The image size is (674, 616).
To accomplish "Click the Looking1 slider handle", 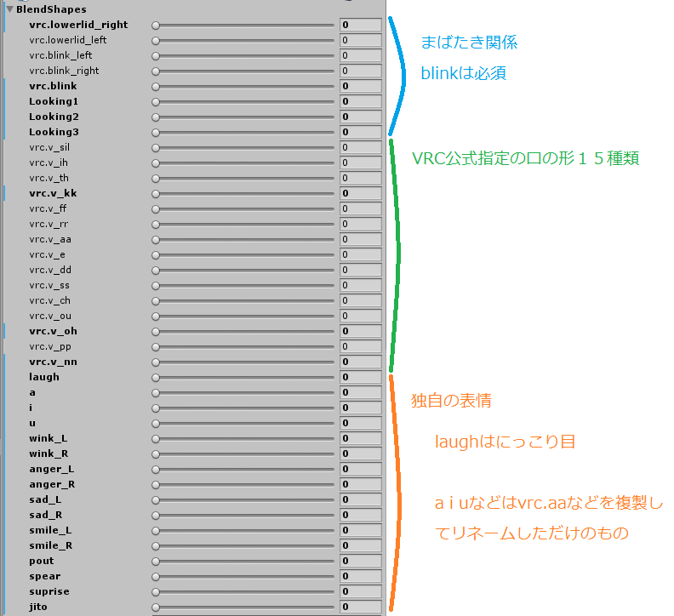I will [x=156, y=102].
